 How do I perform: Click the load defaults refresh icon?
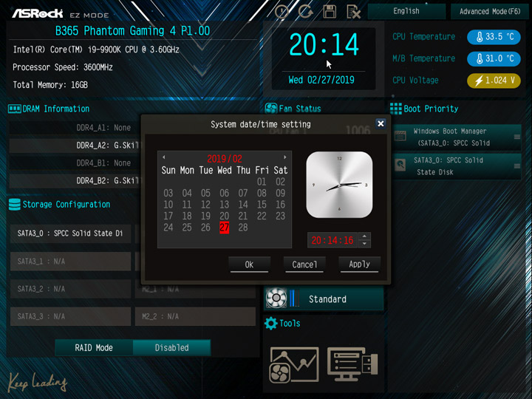(x=305, y=11)
